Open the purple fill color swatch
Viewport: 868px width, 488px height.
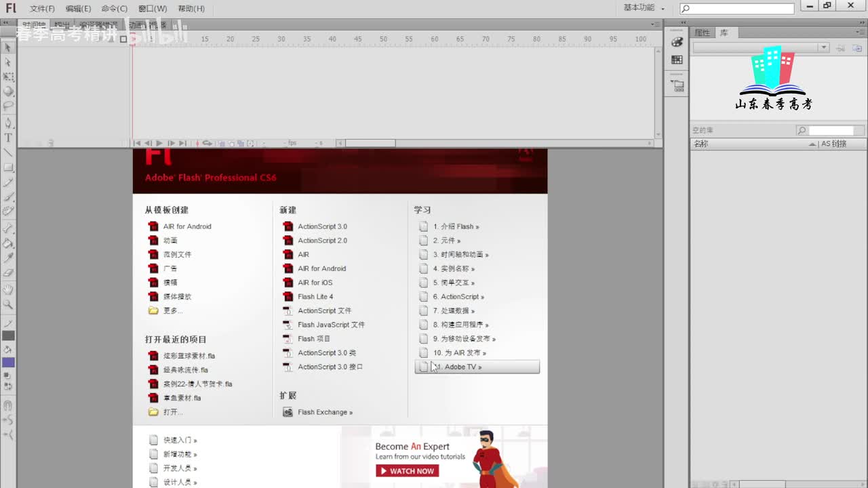tap(8, 363)
